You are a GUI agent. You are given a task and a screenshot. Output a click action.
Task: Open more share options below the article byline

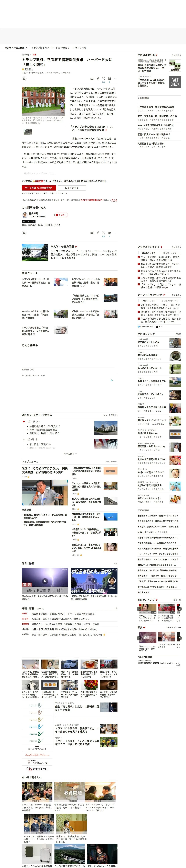(115, 79)
